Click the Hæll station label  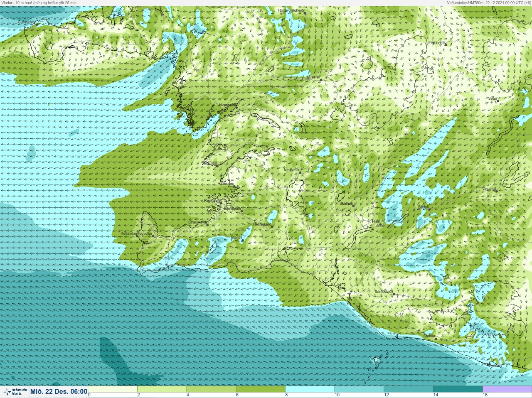[376, 222]
